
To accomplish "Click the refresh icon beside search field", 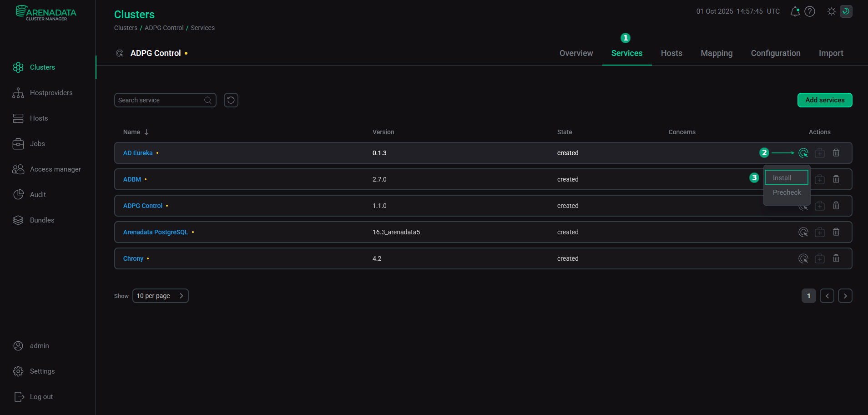I will (x=231, y=100).
